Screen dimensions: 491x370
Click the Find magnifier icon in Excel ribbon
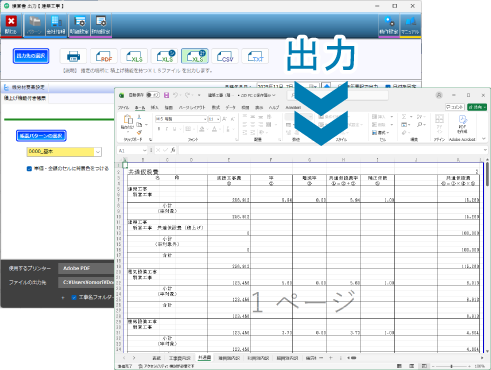click(419, 125)
